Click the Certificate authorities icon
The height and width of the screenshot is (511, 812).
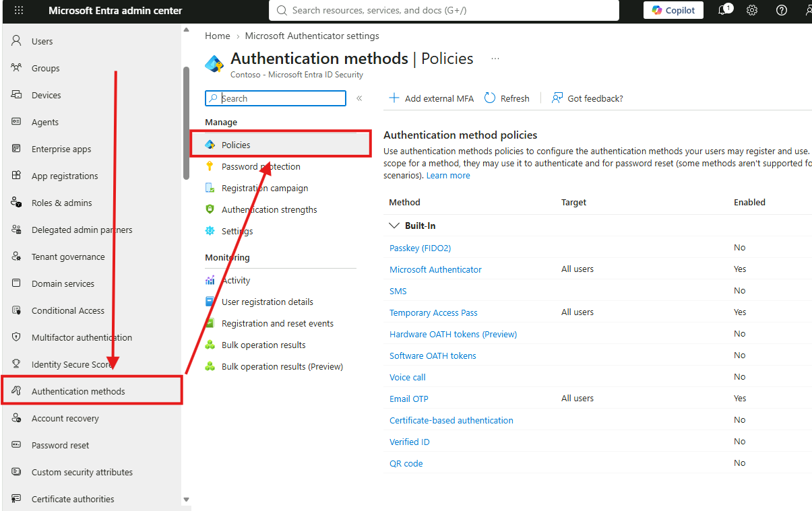click(x=17, y=499)
